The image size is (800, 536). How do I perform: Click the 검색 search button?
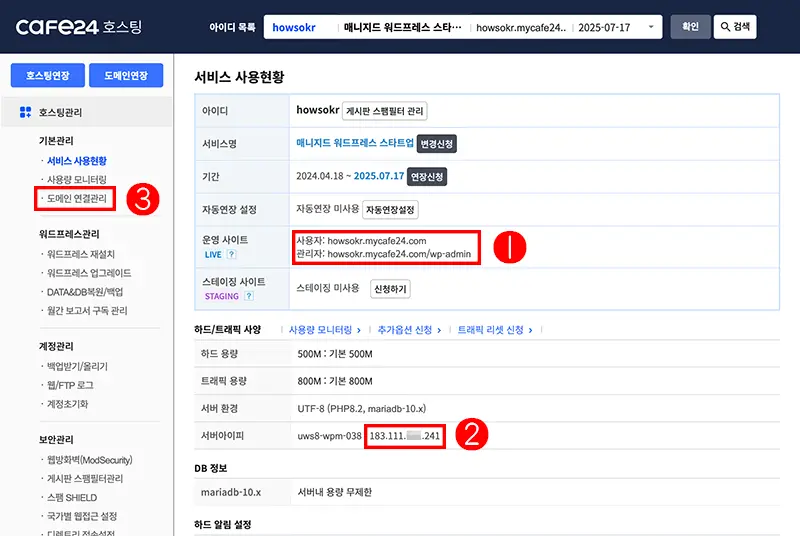pos(735,27)
